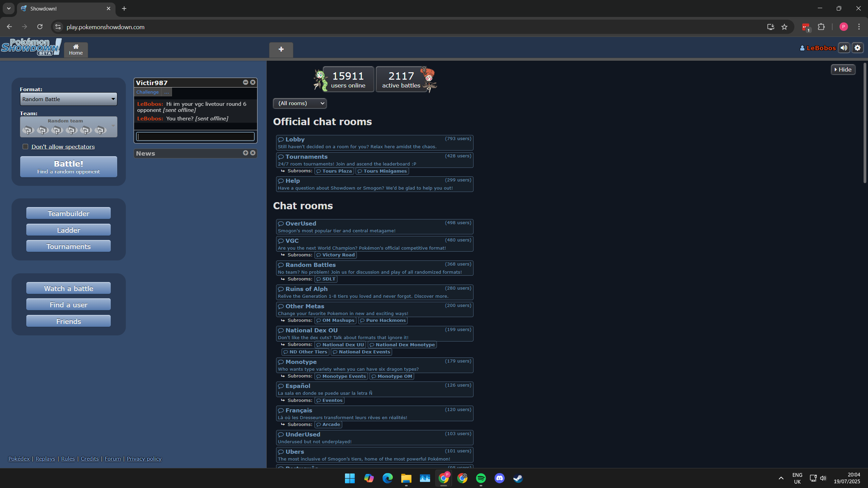Join the Pure Hackmons subroom

383,320
